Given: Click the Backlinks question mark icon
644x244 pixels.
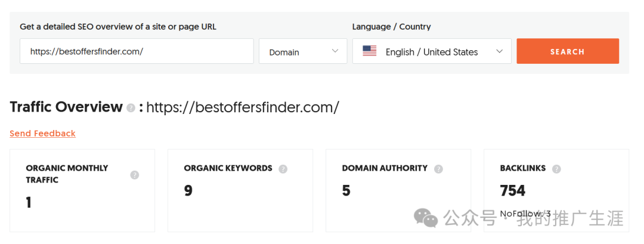Looking at the screenshot, I should click(556, 169).
